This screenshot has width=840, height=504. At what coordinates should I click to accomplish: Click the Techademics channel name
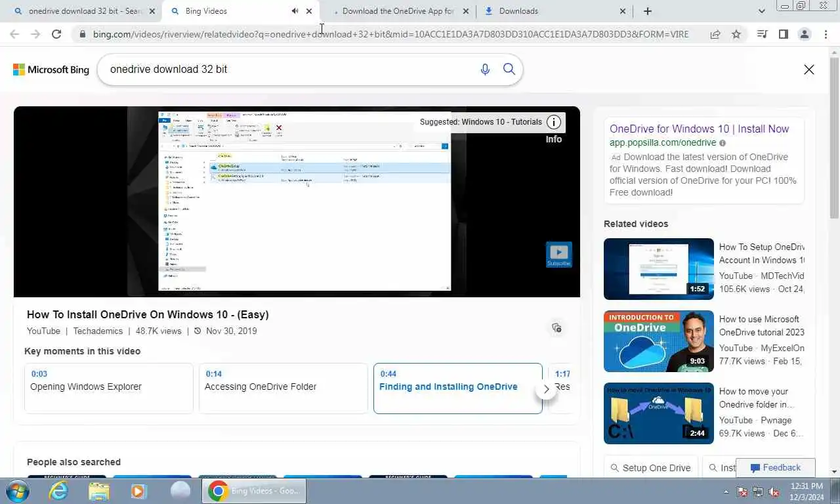click(96, 331)
